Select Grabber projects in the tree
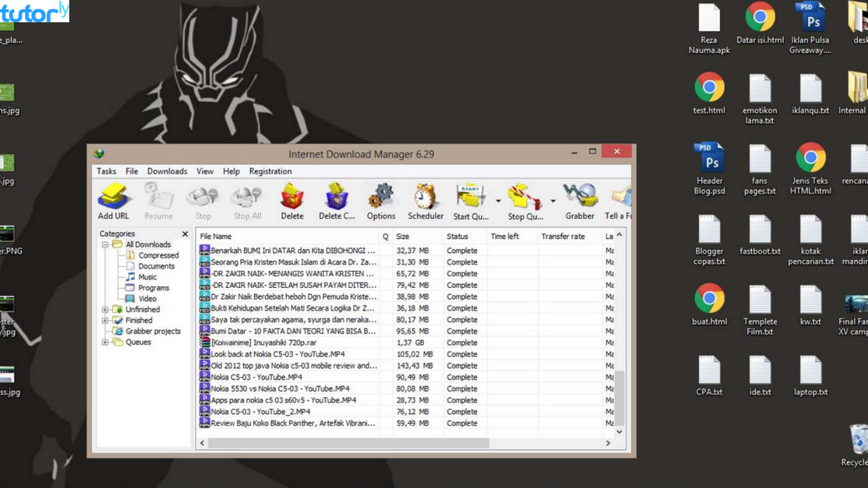Screen dimensions: 868x488 [x=153, y=332]
